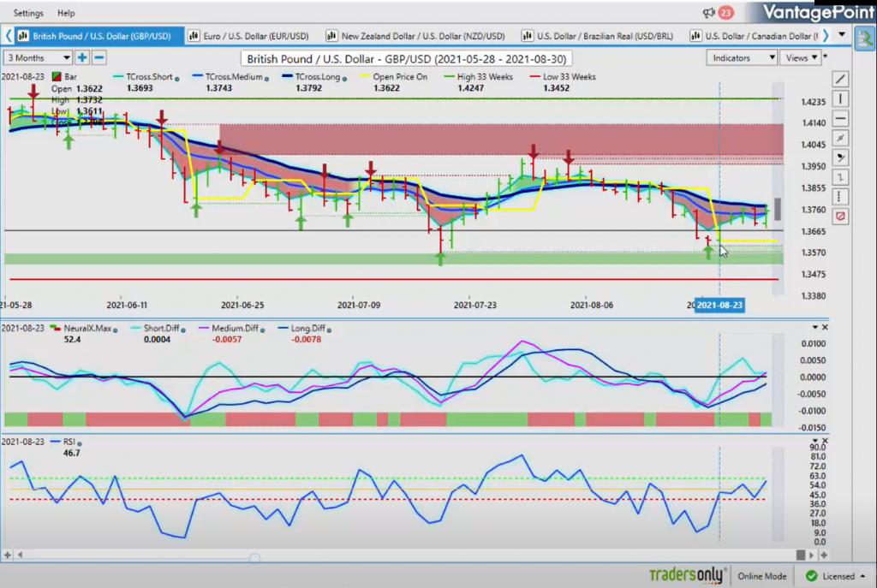The width and height of the screenshot is (877, 588).
Task: Open the Views dropdown
Action: (x=801, y=57)
